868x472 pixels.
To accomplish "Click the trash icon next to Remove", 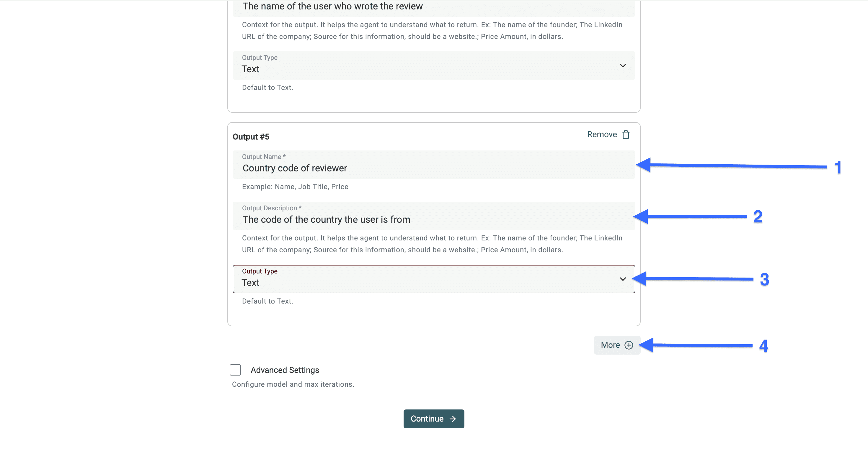I will (x=626, y=135).
